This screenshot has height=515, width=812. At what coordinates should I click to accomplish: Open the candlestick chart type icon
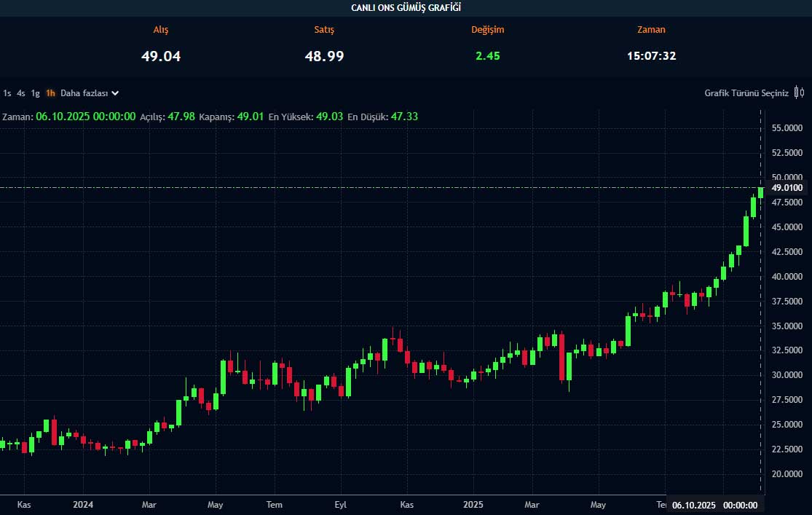click(800, 93)
